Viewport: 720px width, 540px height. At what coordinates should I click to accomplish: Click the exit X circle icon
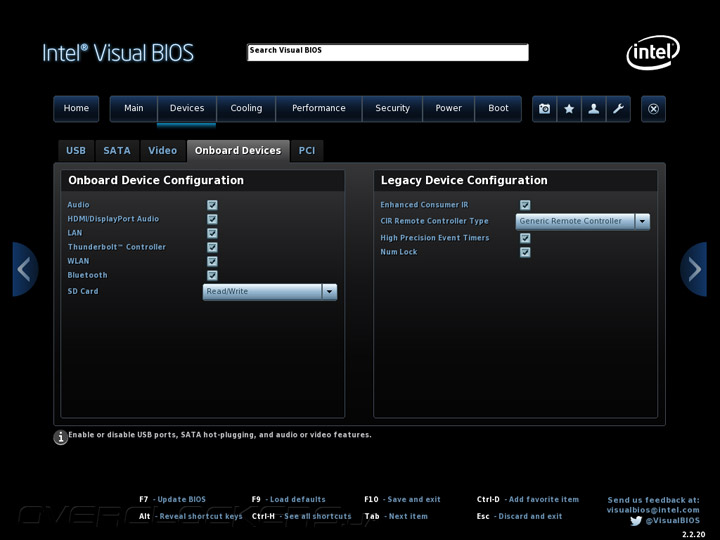click(653, 109)
